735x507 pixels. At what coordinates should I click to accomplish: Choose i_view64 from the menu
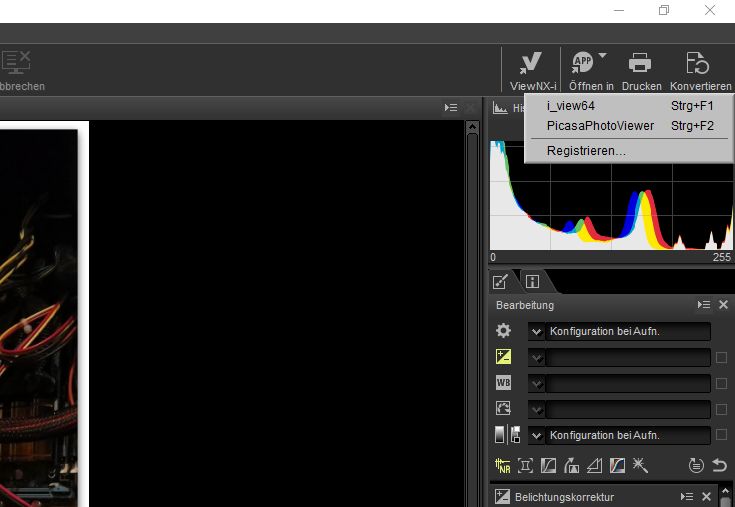pyautogui.click(x=629, y=106)
